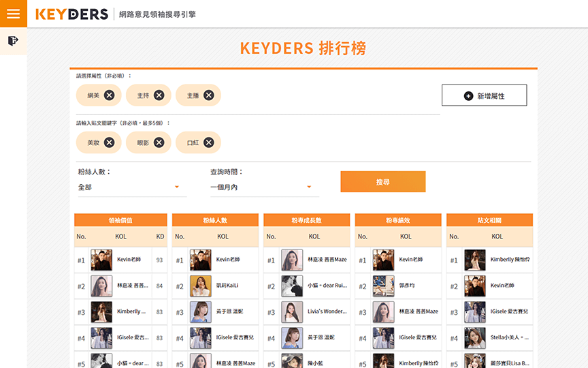
Task: Remove the 口紅 keyword tag
Action: [x=209, y=142]
